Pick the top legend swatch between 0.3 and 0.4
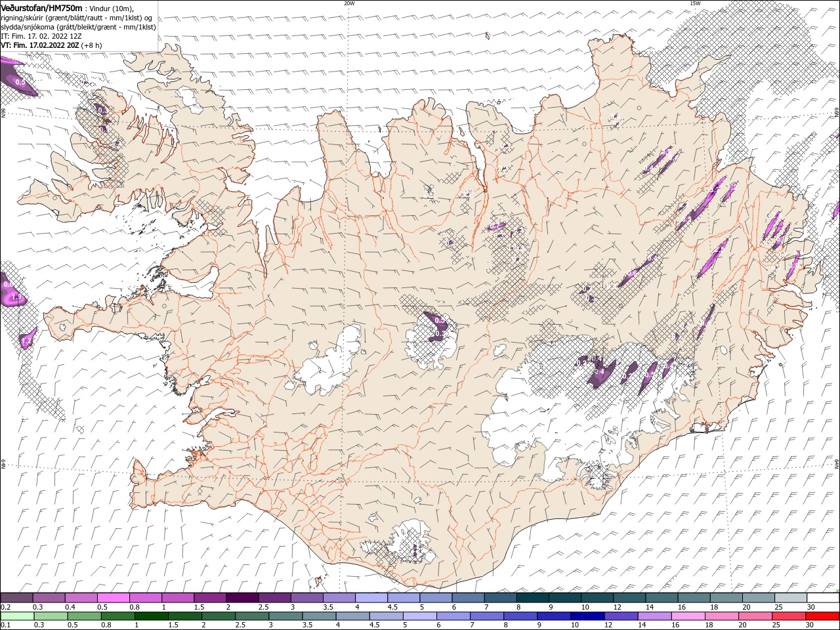Viewport: 840px width, 630px height. (49, 598)
